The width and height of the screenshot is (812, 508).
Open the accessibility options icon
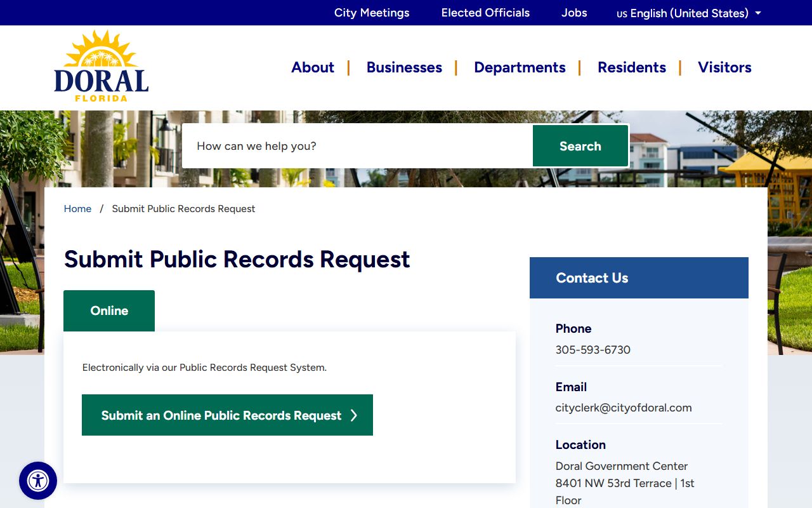[x=38, y=481]
